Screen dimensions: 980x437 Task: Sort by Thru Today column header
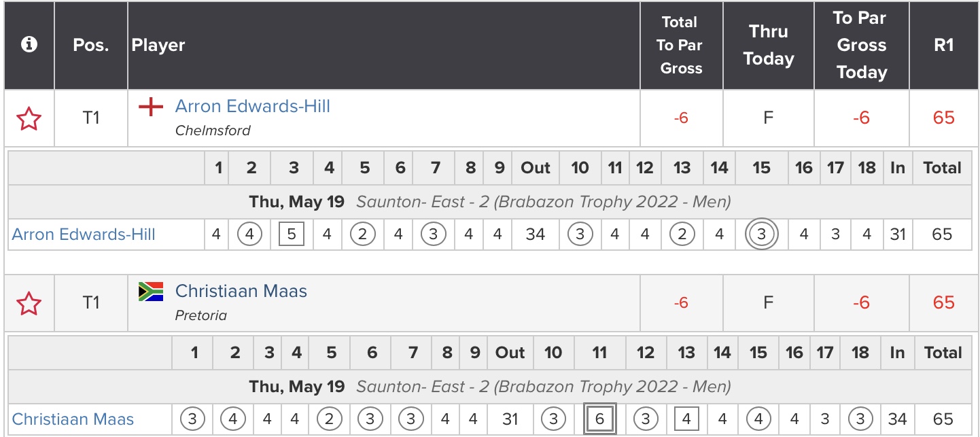(768, 46)
